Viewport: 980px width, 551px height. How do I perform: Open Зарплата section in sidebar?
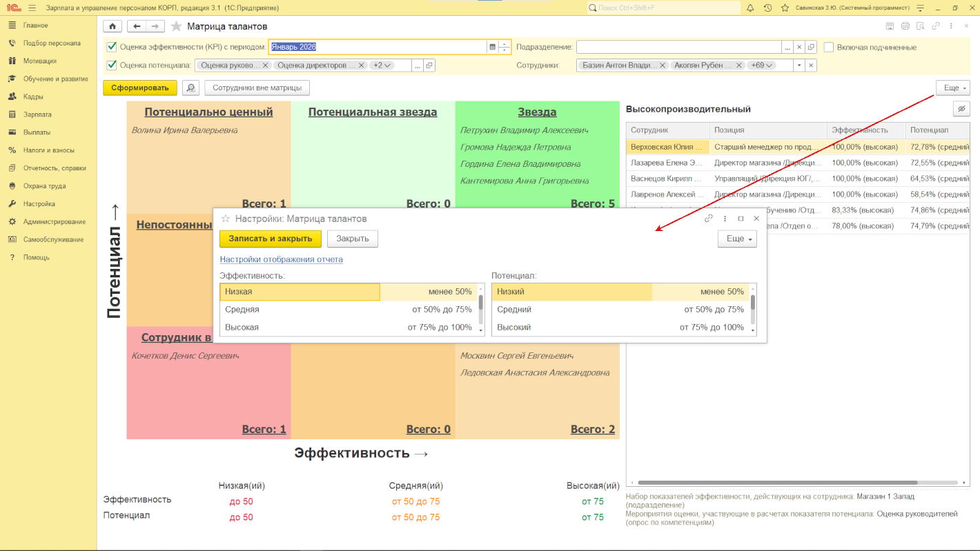click(x=37, y=114)
